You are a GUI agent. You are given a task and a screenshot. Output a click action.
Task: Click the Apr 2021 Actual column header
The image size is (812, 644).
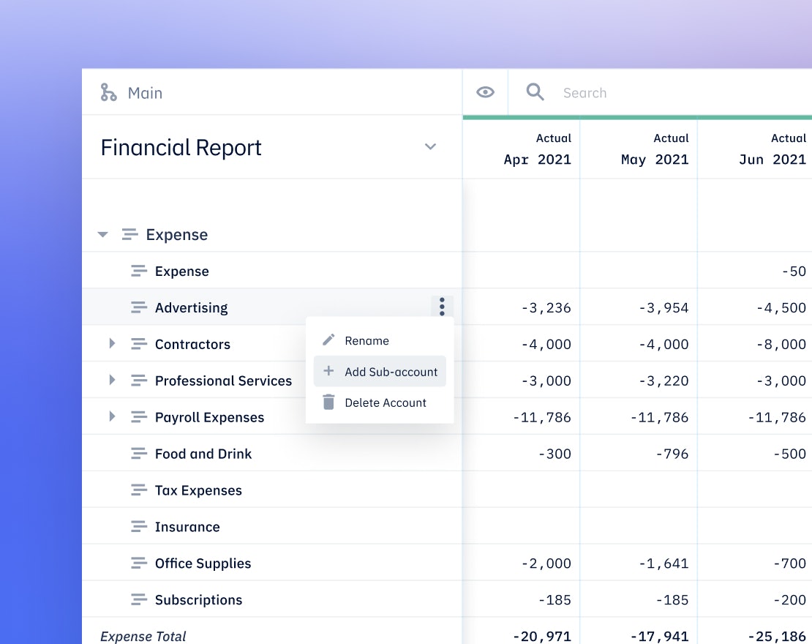click(x=537, y=149)
